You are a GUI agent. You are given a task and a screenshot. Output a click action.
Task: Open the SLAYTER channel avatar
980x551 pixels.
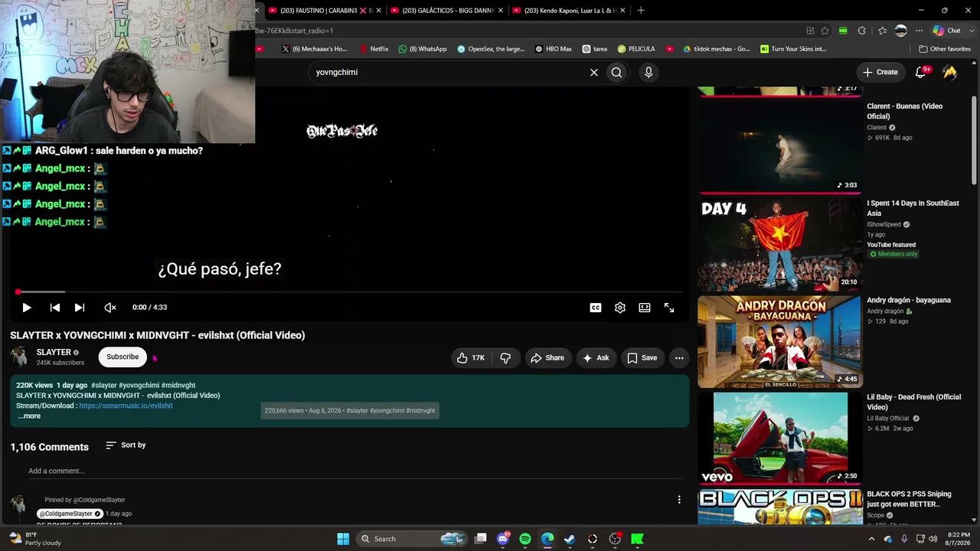(20, 357)
